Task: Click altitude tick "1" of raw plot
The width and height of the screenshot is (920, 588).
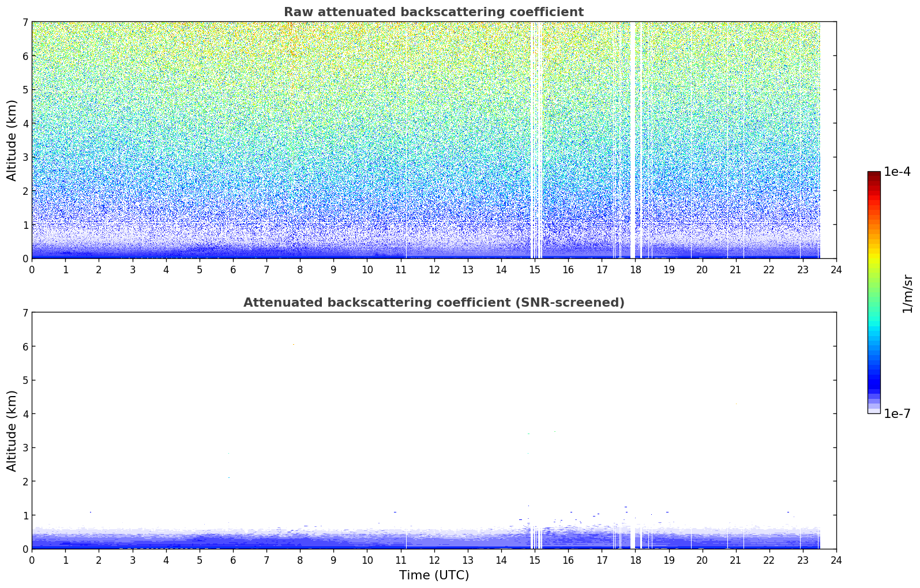Action: tap(25, 225)
